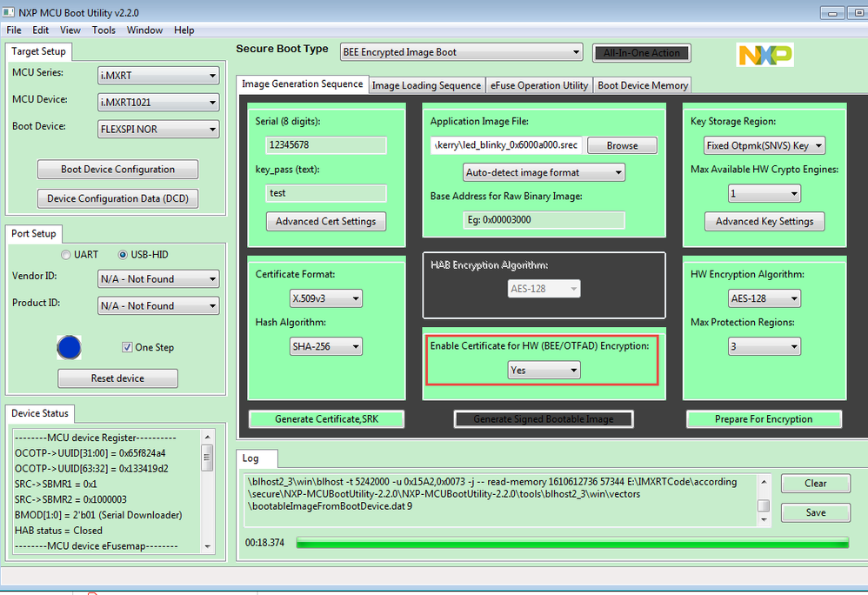Image resolution: width=868 pixels, height=595 pixels.
Task: Switch to the eFuse Operation Utility tab
Action: coord(539,84)
